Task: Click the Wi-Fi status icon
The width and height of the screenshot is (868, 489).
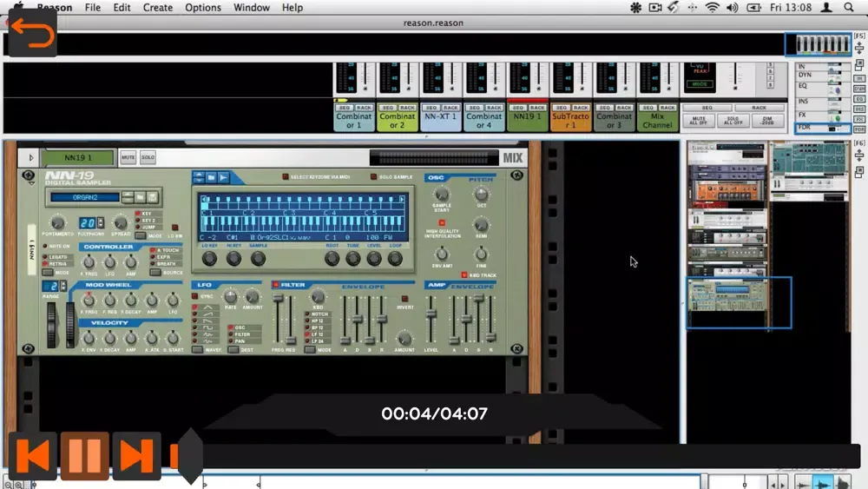Action: [x=713, y=7]
